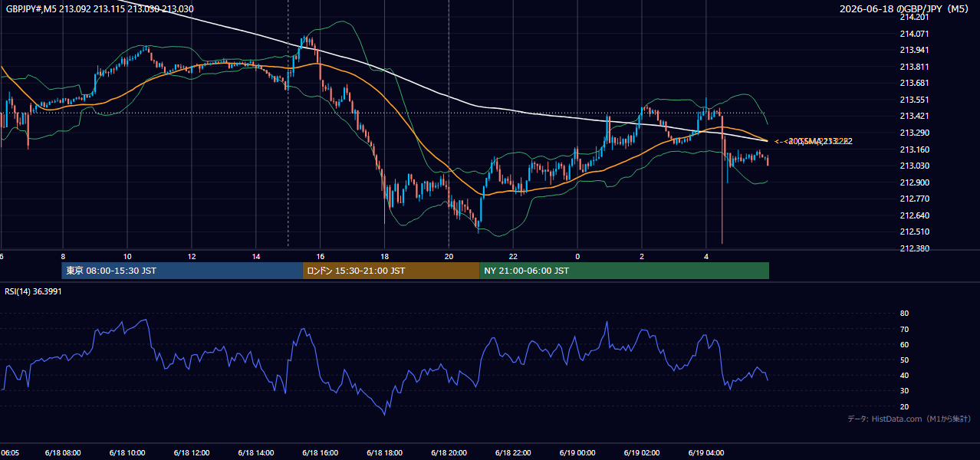The width and height of the screenshot is (980, 460).
Task: Click the データ: HistData.com source credit
Action: (909, 419)
